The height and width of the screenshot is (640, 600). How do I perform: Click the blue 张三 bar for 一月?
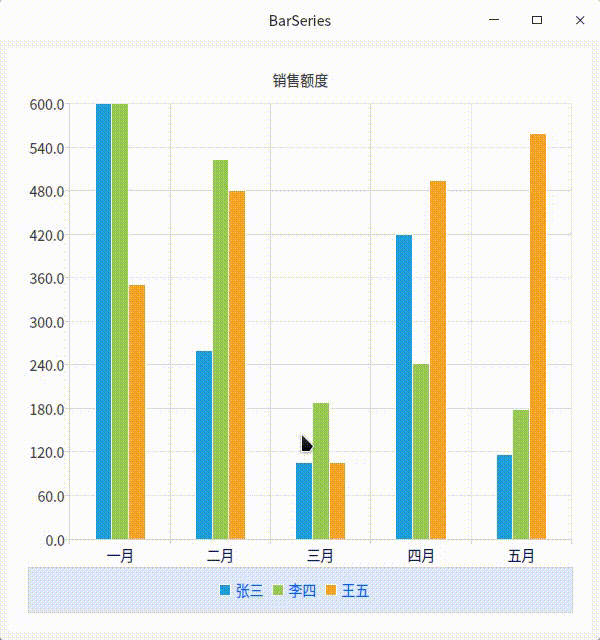coord(104,321)
